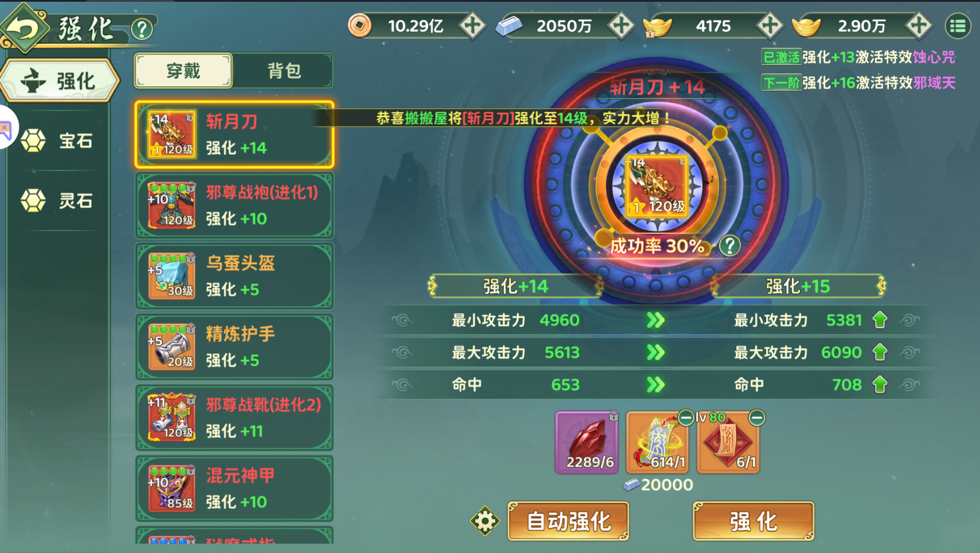The height and width of the screenshot is (553, 980).
Task: Remove the lv80 red talisman with minus
Action: [x=756, y=418]
